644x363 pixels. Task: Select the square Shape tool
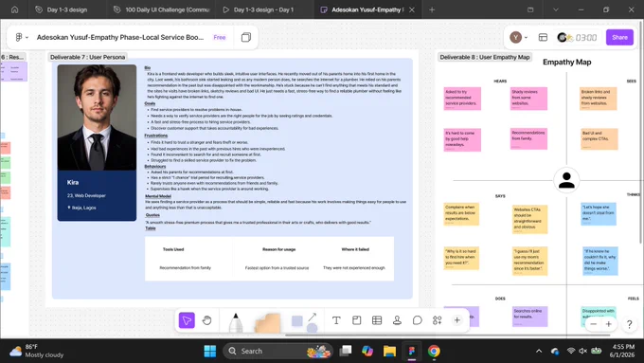pyautogui.click(x=297, y=320)
